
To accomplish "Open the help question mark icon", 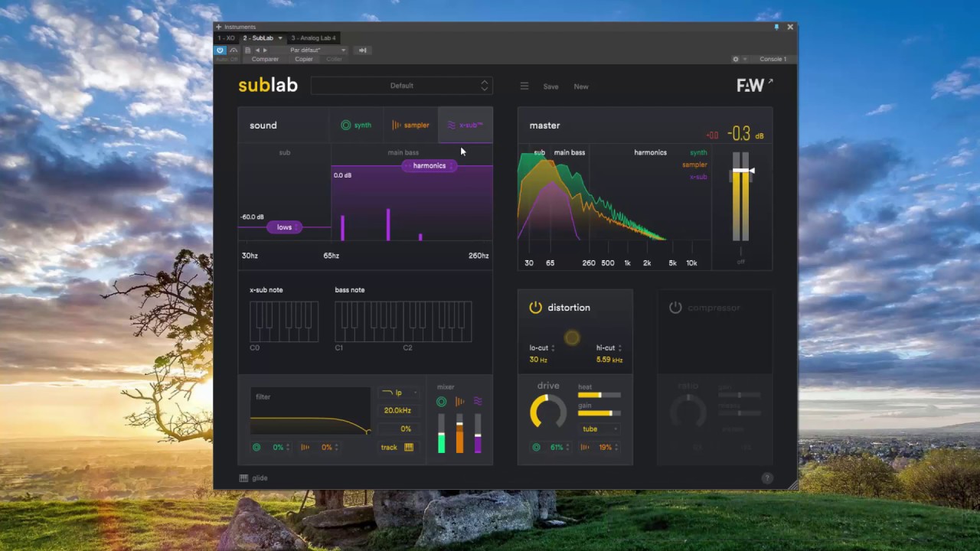I will [x=767, y=478].
